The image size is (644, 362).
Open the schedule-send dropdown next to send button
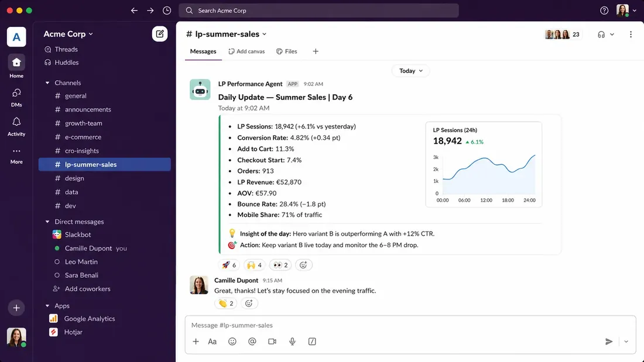(x=626, y=342)
